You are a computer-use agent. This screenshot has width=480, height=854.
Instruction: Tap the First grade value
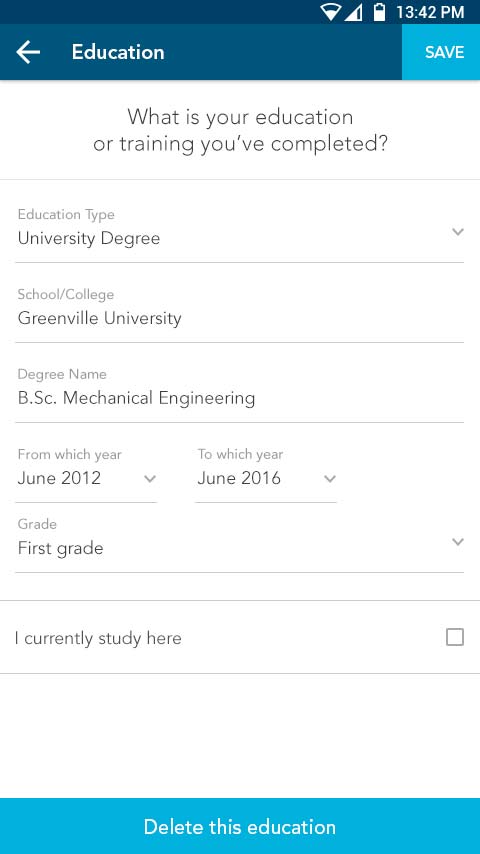coord(60,548)
